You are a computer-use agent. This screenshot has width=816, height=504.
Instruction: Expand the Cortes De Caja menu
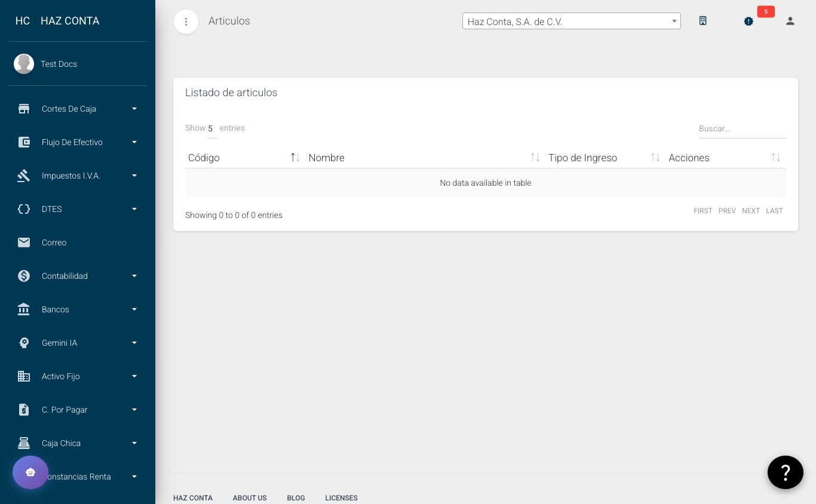69,109
